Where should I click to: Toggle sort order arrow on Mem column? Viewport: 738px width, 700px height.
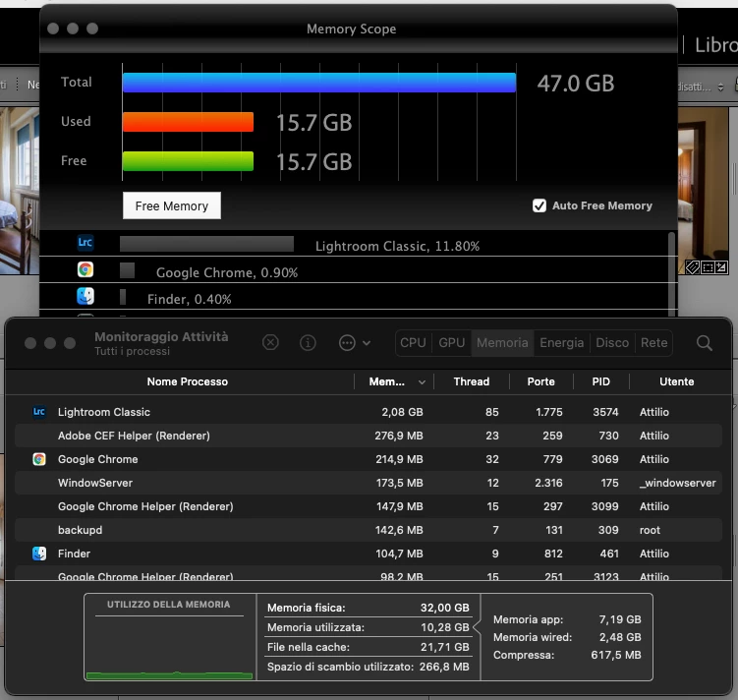pyautogui.click(x=422, y=382)
